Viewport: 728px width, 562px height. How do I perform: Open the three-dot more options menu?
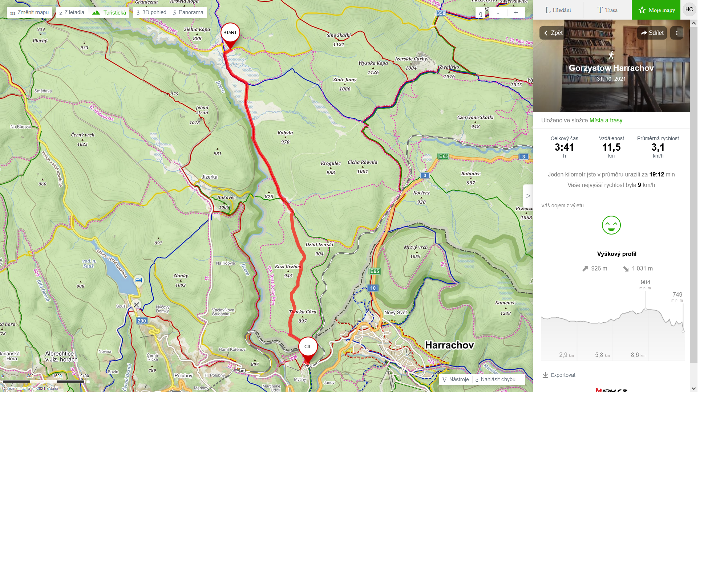676,33
